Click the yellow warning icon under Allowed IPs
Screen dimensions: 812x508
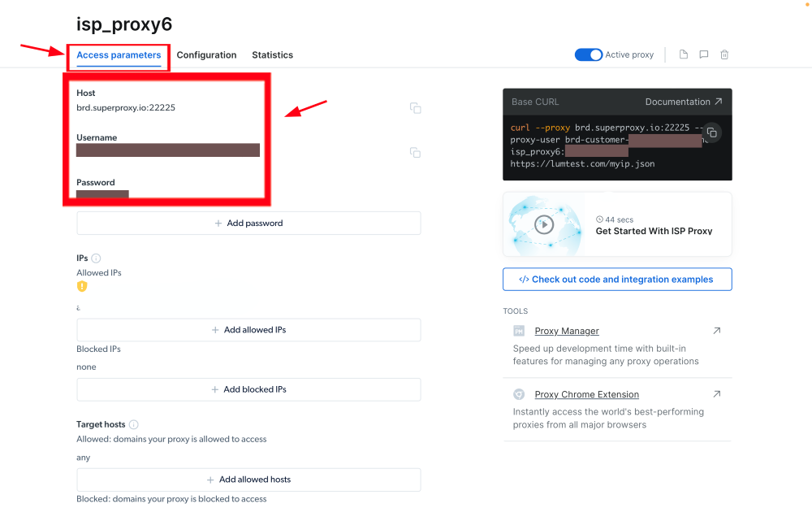[x=82, y=286]
